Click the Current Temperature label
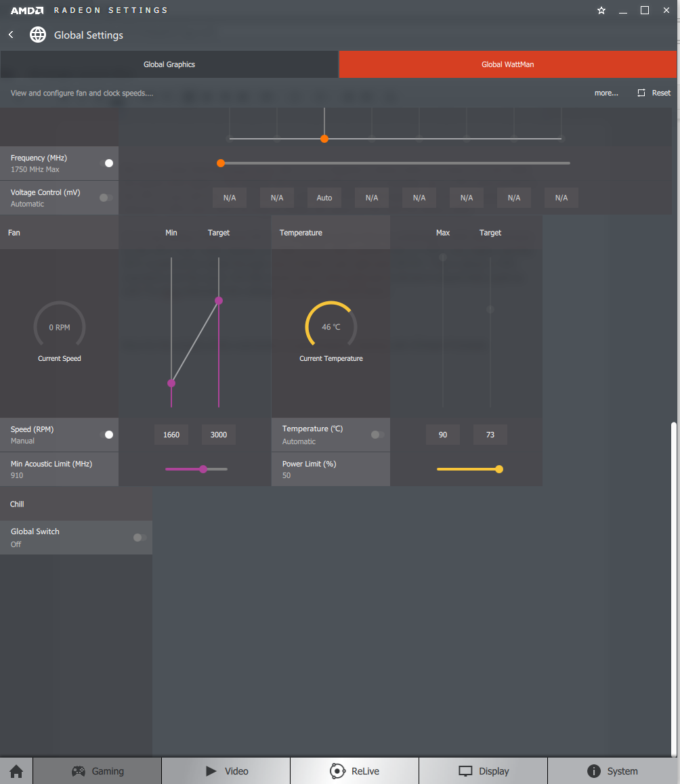This screenshot has height=784, width=680. pyautogui.click(x=331, y=359)
